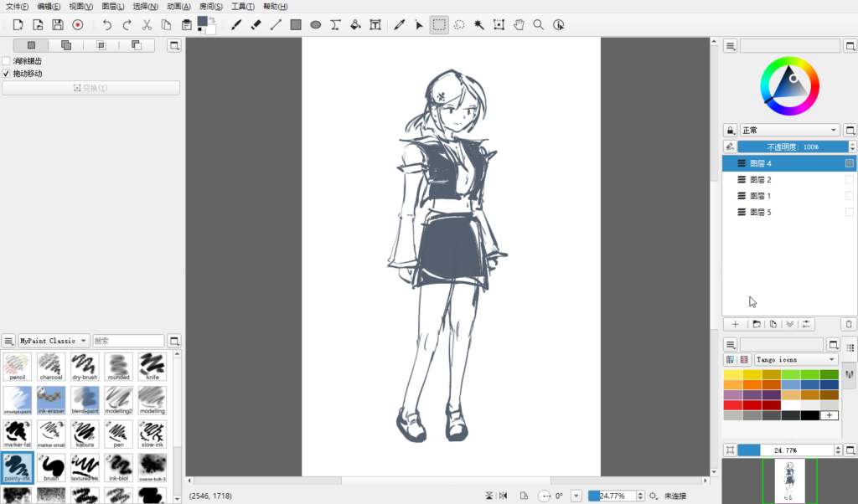Viewport: 858px width, 504px height.
Task: Click the zoom magnifier tool
Action: click(539, 25)
